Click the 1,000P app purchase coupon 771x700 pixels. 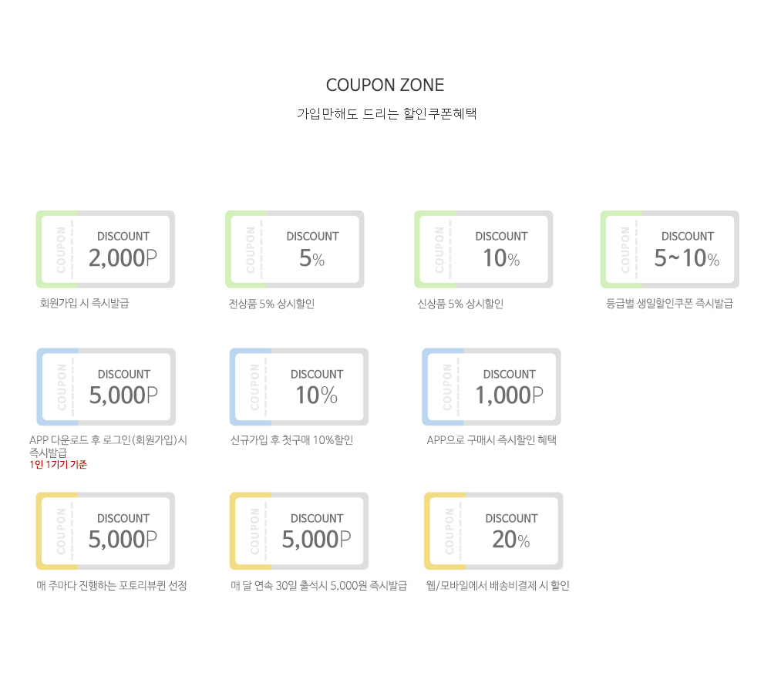click(491, 386)
